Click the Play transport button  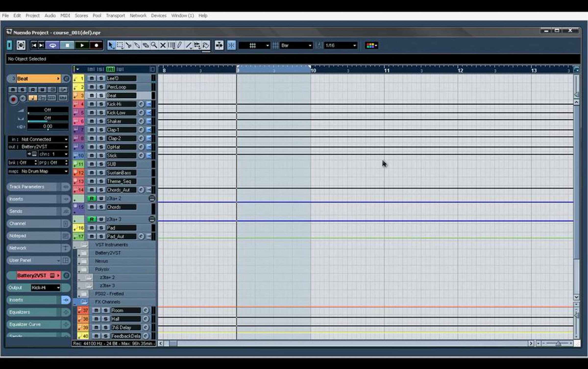[x=82, y=45]
